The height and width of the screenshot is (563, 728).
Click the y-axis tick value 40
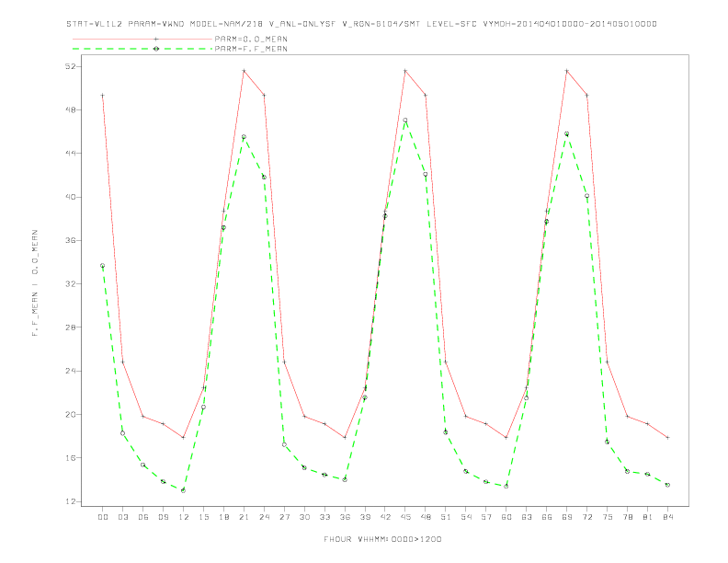70,197
